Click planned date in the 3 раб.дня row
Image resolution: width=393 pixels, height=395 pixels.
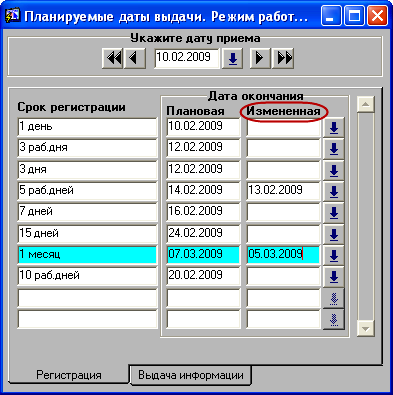coord(203,148)
